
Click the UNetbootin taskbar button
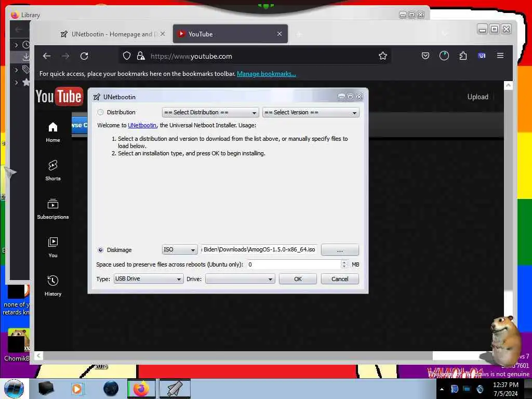pos(175,389)
